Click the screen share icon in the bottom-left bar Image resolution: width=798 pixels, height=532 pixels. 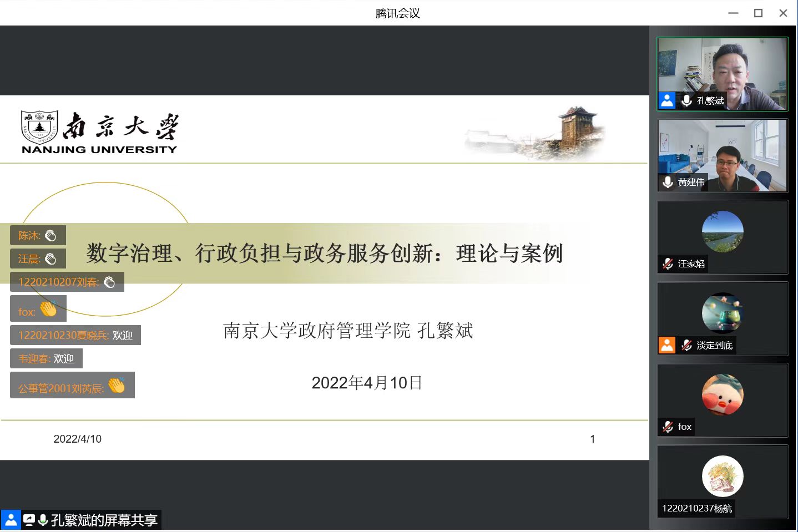pyautogui.click(x=29, y=520)
